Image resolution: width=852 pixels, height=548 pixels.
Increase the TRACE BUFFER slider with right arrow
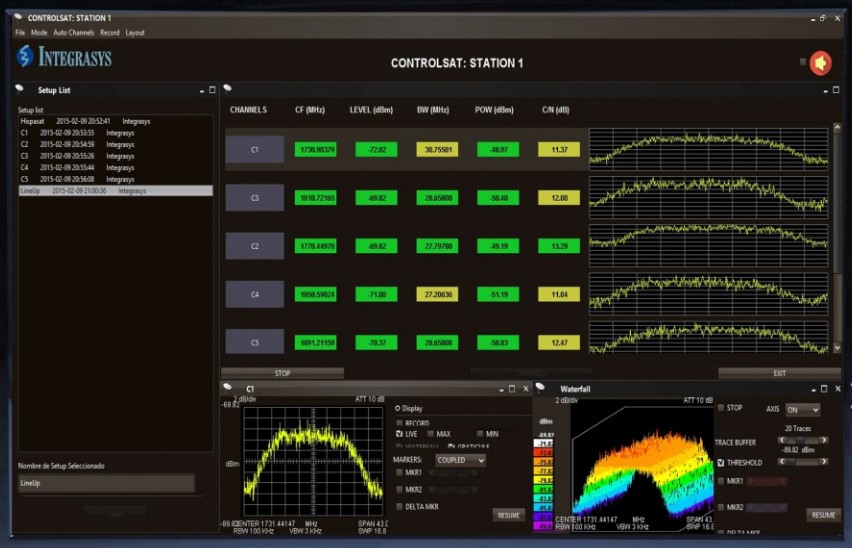(x=824, y=440)
